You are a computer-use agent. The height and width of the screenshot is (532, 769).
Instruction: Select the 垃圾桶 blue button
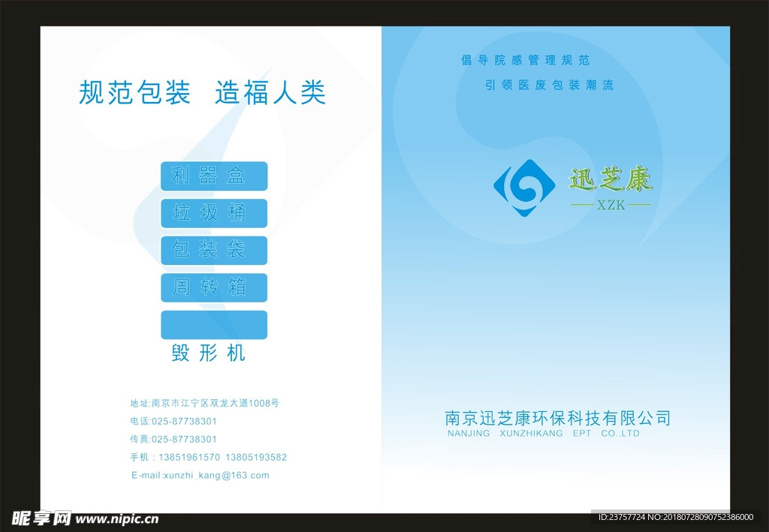[214, 213]
